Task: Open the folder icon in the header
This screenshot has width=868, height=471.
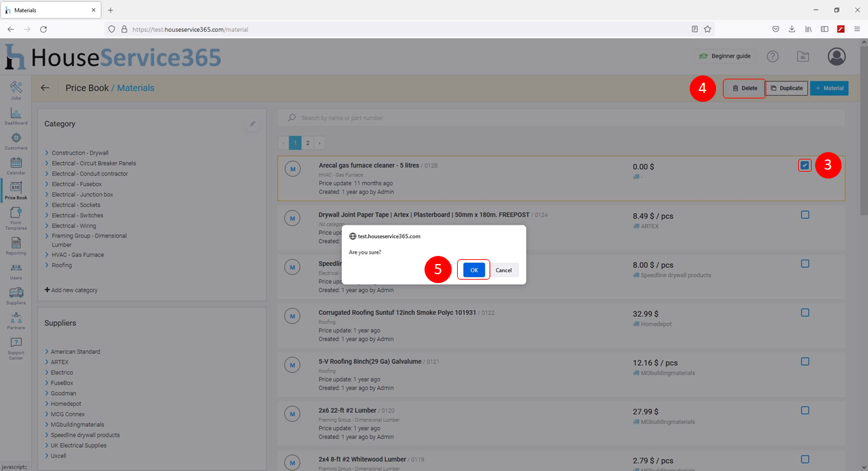Action: (x=803, y=56)
